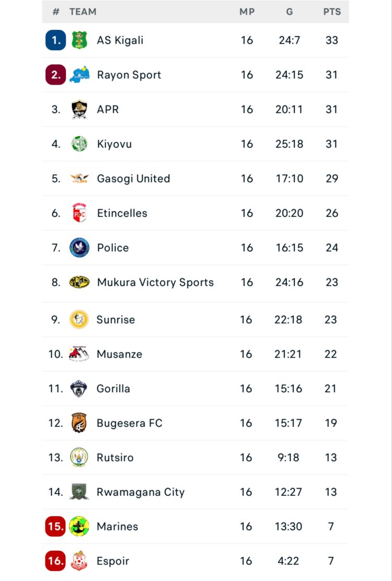Click the Espoir team name
Viewport: 392px width, 581px height.
click(112, 561)
